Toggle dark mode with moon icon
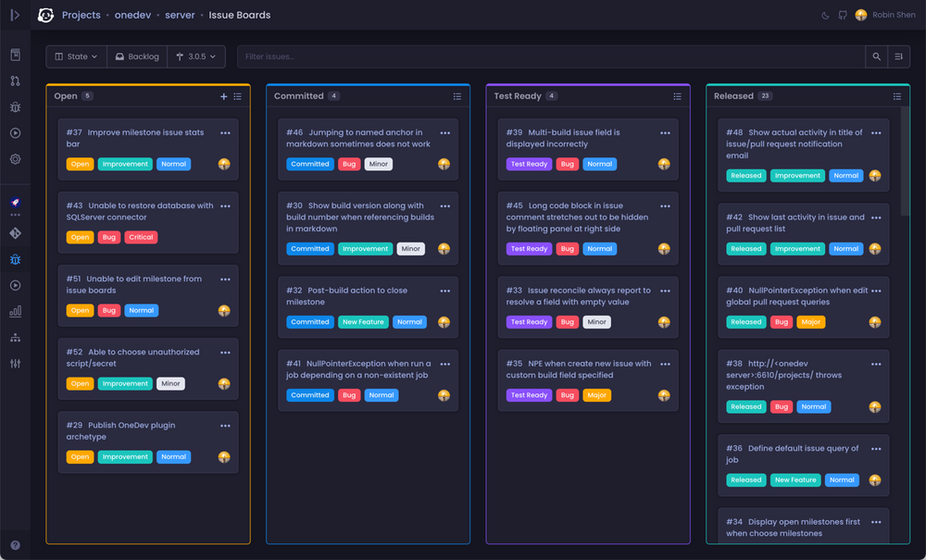 click(x=824, y=15)
